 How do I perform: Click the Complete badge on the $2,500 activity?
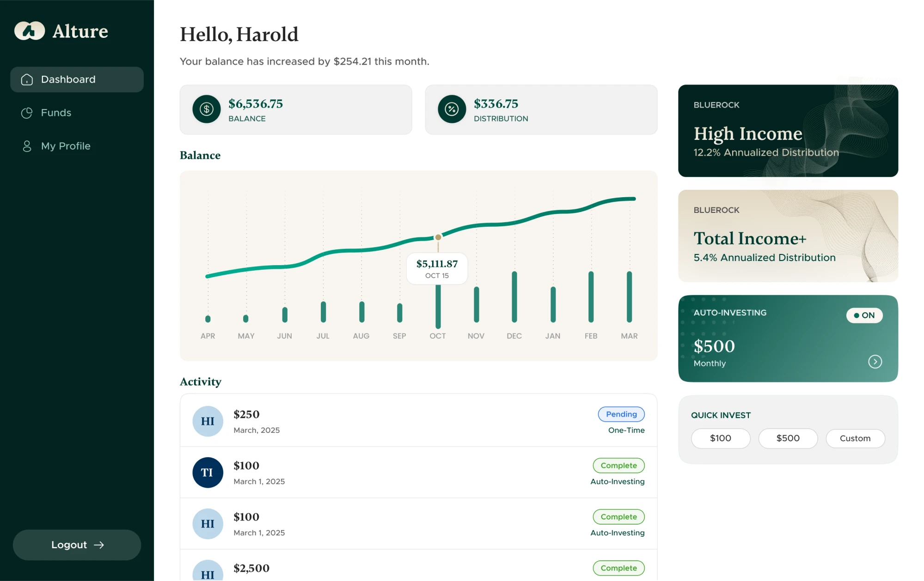(x=618, y=568)
